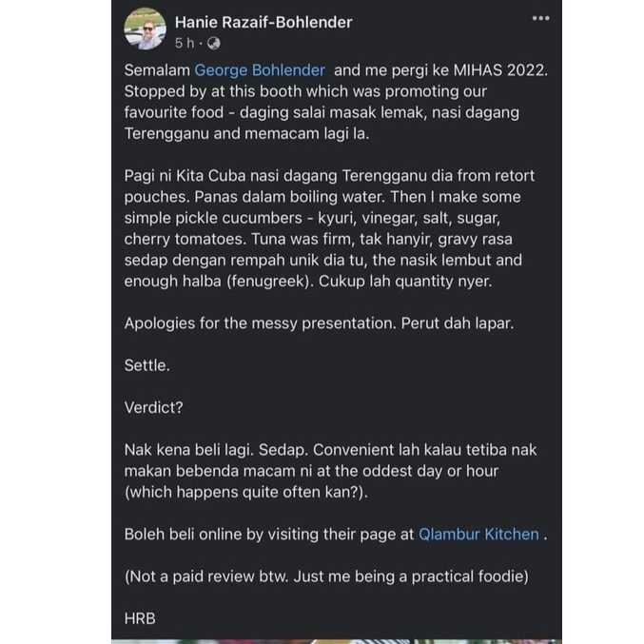
Task: Click the Not a paid review line
Action: pyautogui.click(x=326, y=576)
